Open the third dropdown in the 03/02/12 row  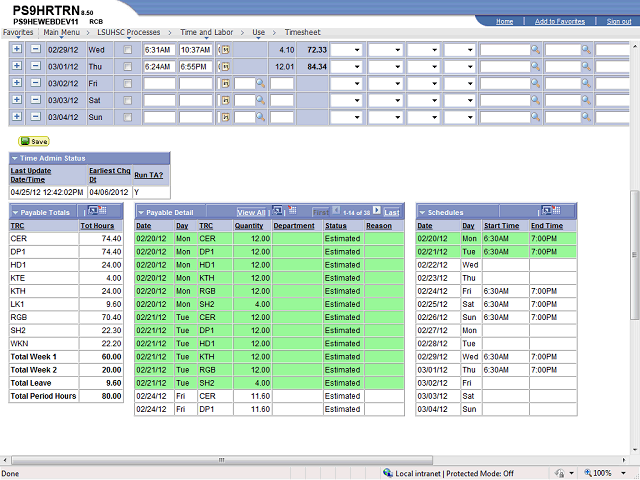[x=423, y=84]
